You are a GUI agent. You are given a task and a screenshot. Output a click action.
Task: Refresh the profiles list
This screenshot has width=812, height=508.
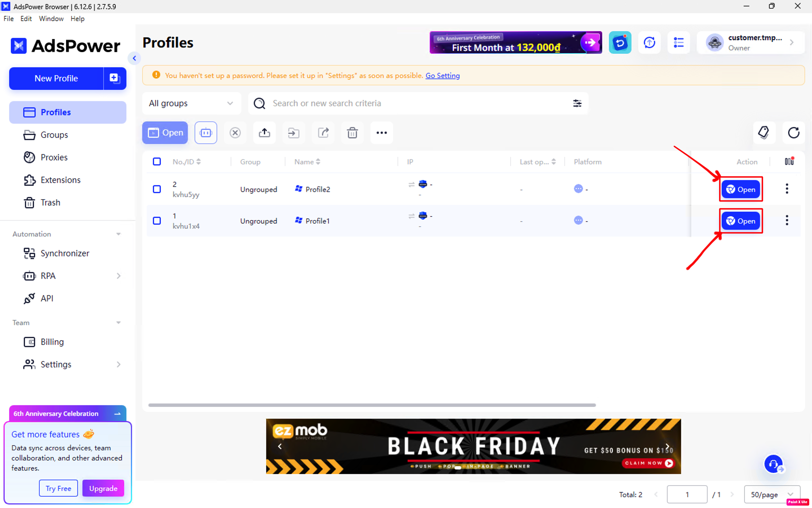(x=794, y=133)
